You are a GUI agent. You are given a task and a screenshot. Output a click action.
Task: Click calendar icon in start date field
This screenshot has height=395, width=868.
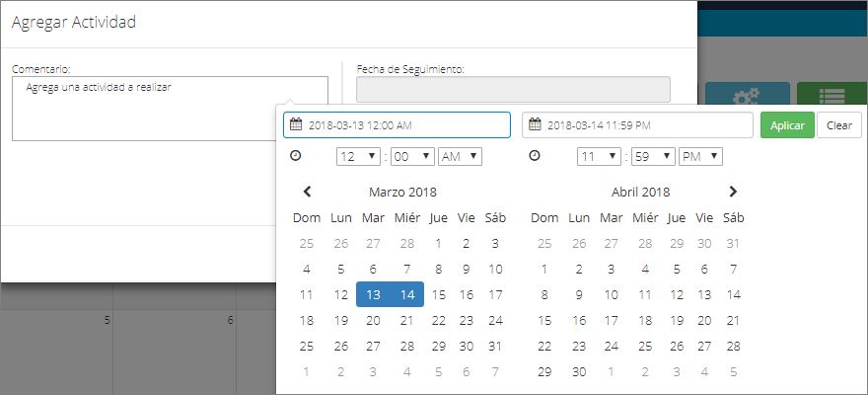tap(296, 124)
